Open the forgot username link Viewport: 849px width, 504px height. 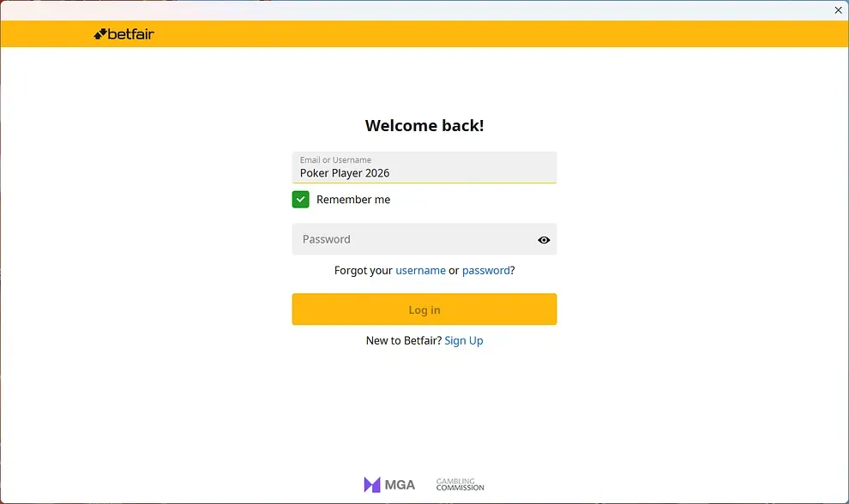[421, 270]
